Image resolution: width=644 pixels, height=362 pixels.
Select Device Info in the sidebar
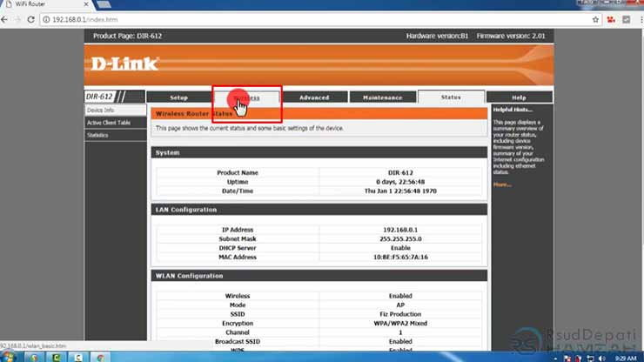115,111
